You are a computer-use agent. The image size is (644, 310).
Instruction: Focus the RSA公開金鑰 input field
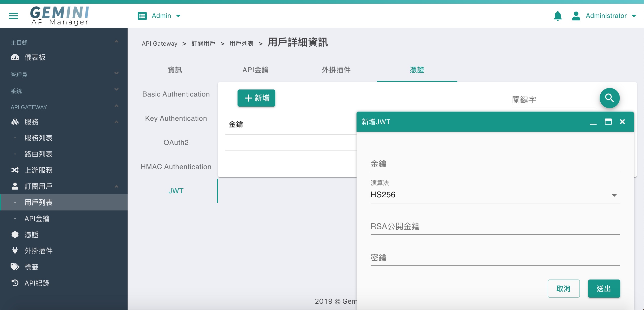[x=495, y=227]
